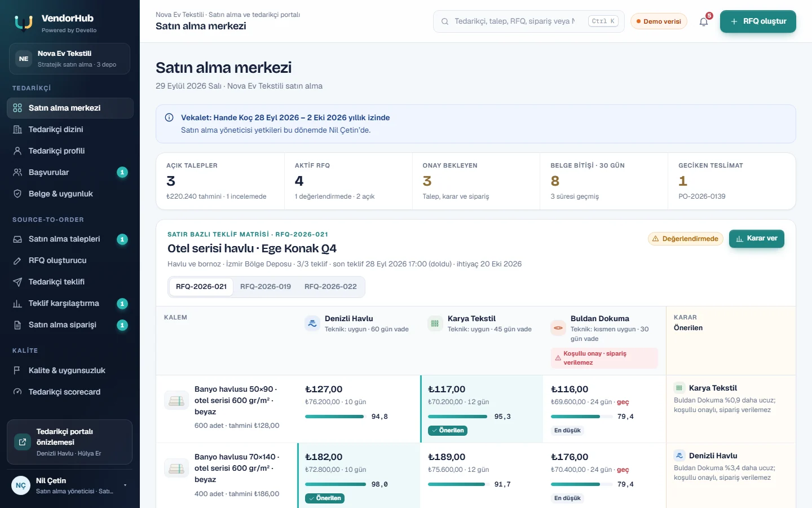Click Kalite & uygunsuzluk flag icon

pyautogui.click(x=17, y=370)
